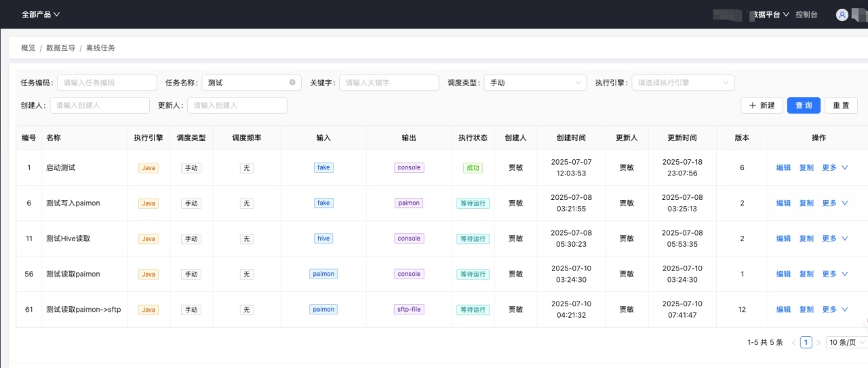The height and width of the screenshot is (368, 868).
Task: Click the hive input tag in row 11
Action: coord(323,239)
